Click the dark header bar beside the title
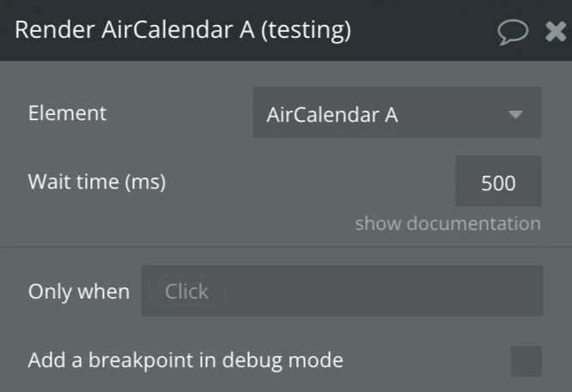The image size is (572, 392). tap(421, 31)
